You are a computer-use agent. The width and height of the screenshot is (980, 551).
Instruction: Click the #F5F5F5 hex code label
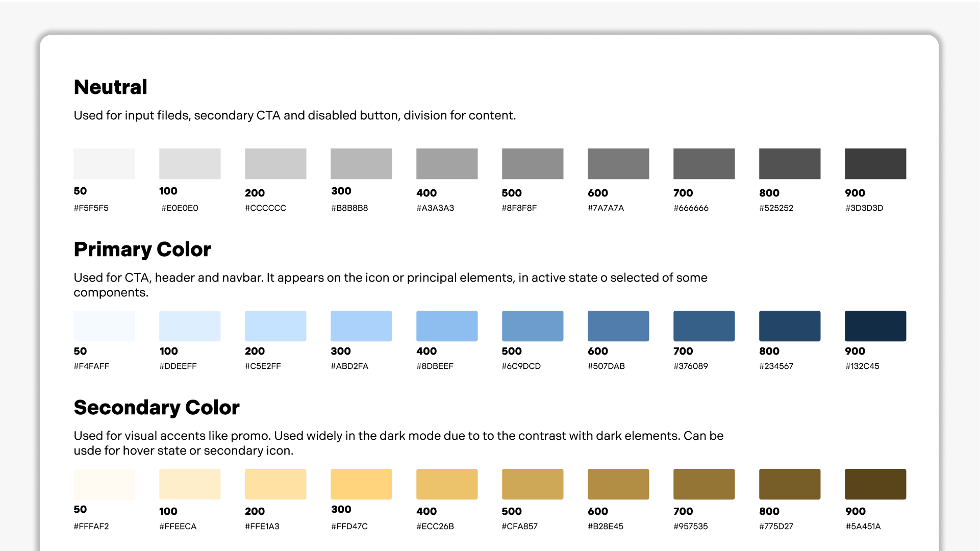coord(91,208)
